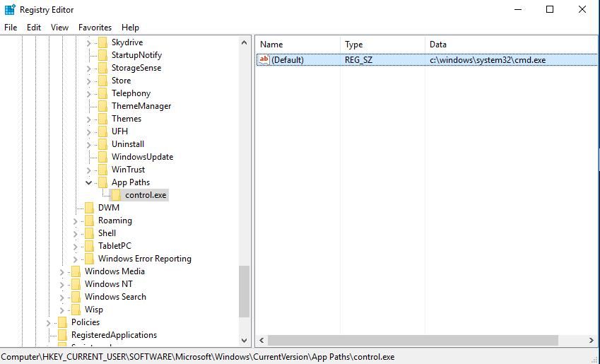
Task: Click the values pane scroll right arrow
Action: 592,340
